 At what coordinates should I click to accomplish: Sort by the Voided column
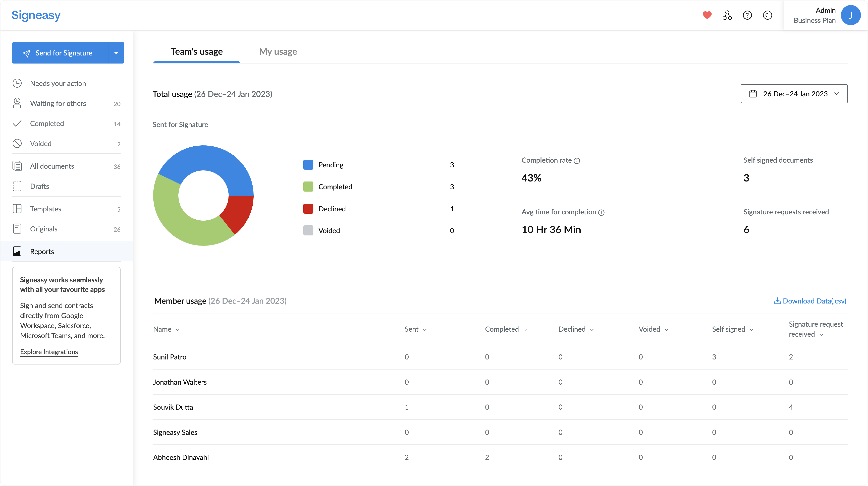653,329
